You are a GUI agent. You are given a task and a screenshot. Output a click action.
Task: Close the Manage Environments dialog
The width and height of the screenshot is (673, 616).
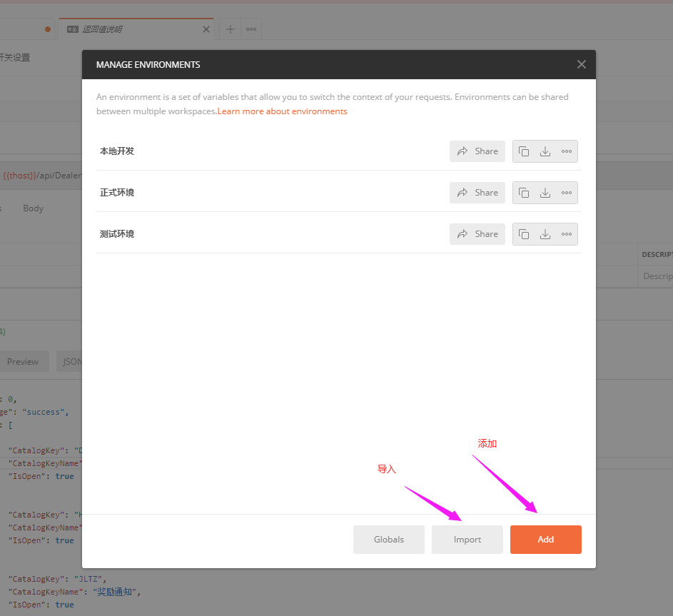coord(582,64)
